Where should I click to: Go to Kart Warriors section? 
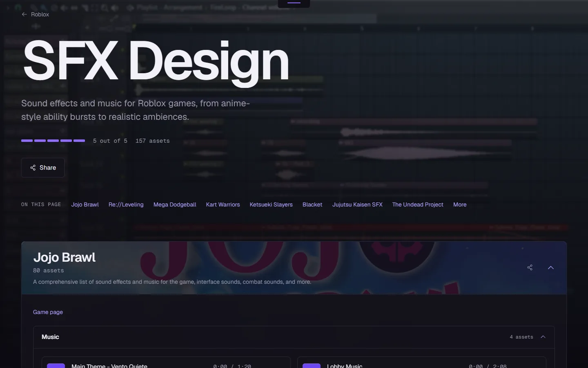pyautogui.click(x=223, y=204)
